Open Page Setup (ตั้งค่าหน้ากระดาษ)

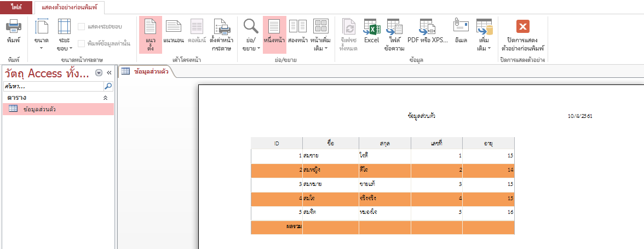222,34
